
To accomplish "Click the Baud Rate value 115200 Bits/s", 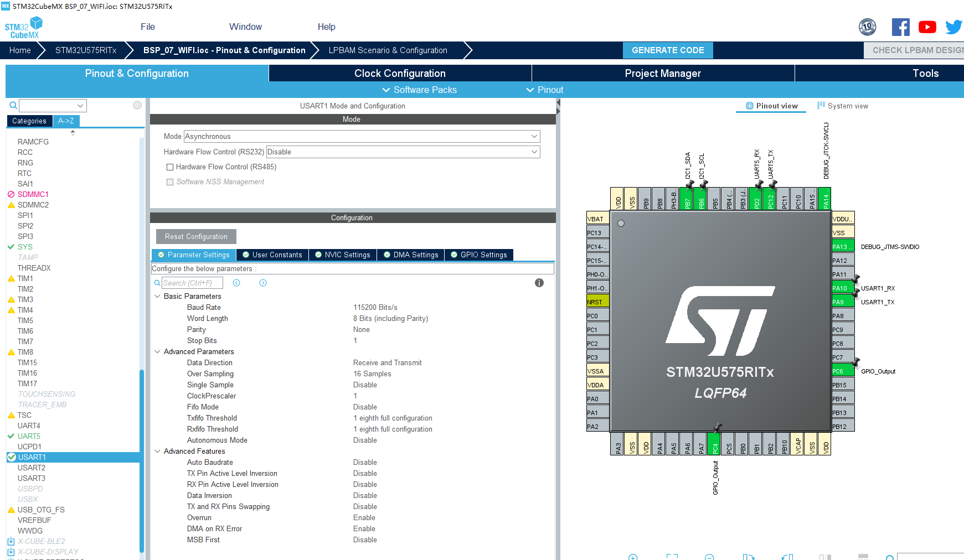I will [375, 307].
